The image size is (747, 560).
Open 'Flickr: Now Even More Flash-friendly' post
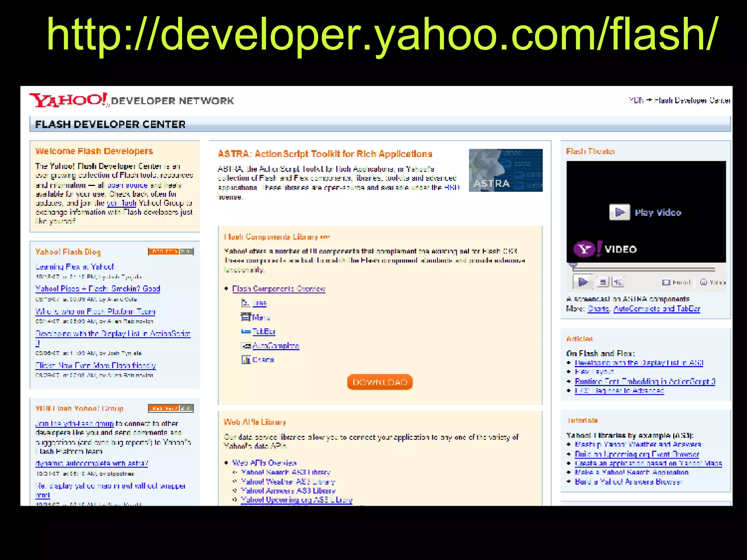[96, 365]
